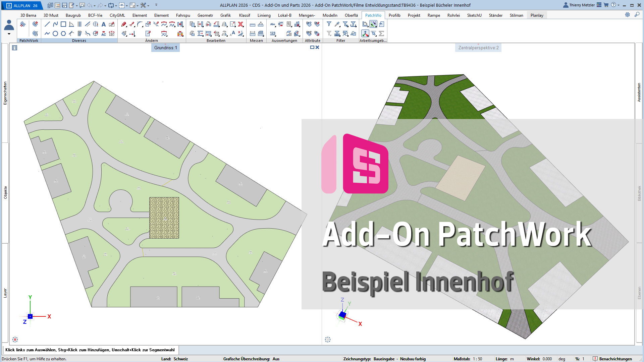Select the Circle drawing tool
This screenshot has height=362, width=644.
(55, 34)
